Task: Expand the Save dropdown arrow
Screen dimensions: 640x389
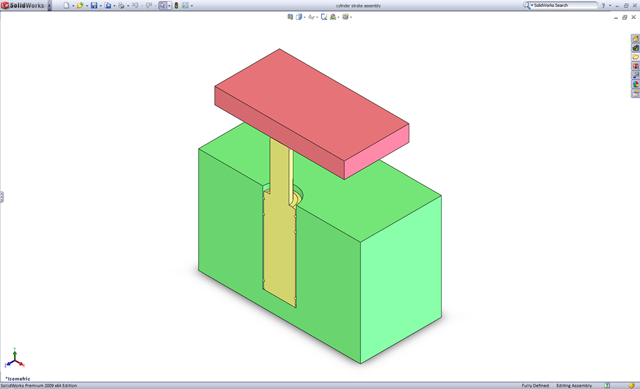Action: coord(100,6)
